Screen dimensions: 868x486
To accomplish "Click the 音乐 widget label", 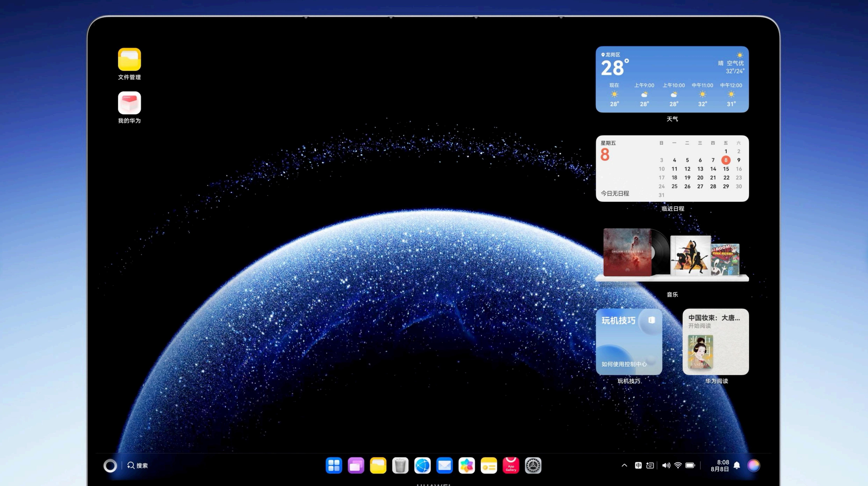I will (672, 295).
